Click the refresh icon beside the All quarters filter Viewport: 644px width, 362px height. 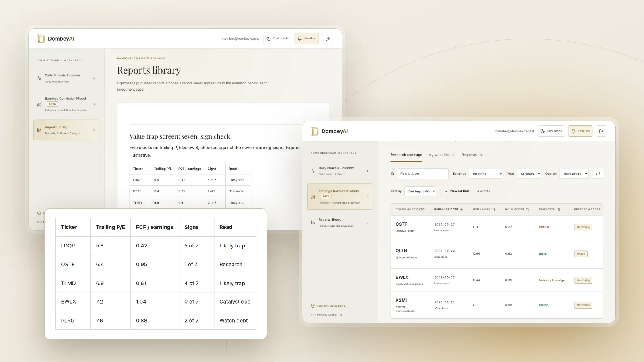pos(598,174)
